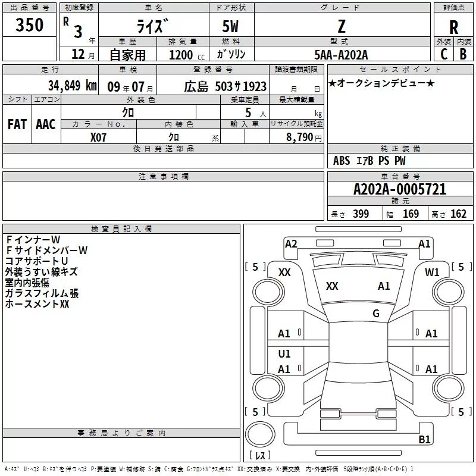The image size is (476, 476).
Task: Click the A2 damage mark on bumper
Action: pos(291,243)
